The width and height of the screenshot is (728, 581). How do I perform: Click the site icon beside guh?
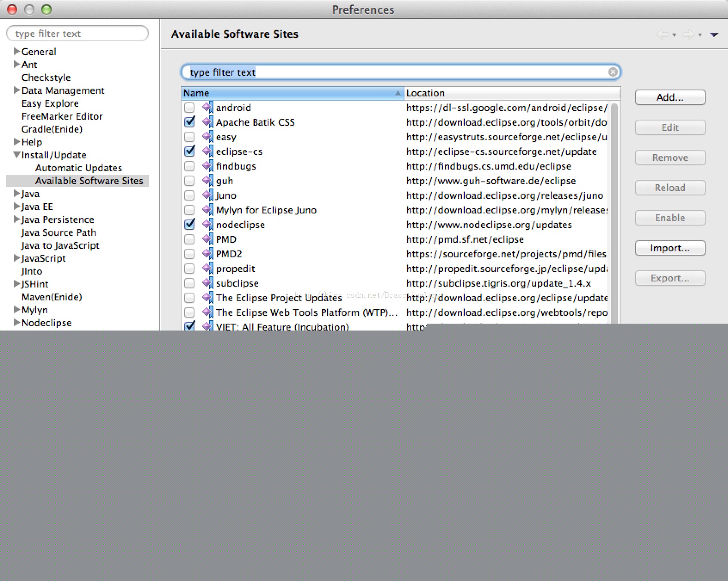click(208, 180)
